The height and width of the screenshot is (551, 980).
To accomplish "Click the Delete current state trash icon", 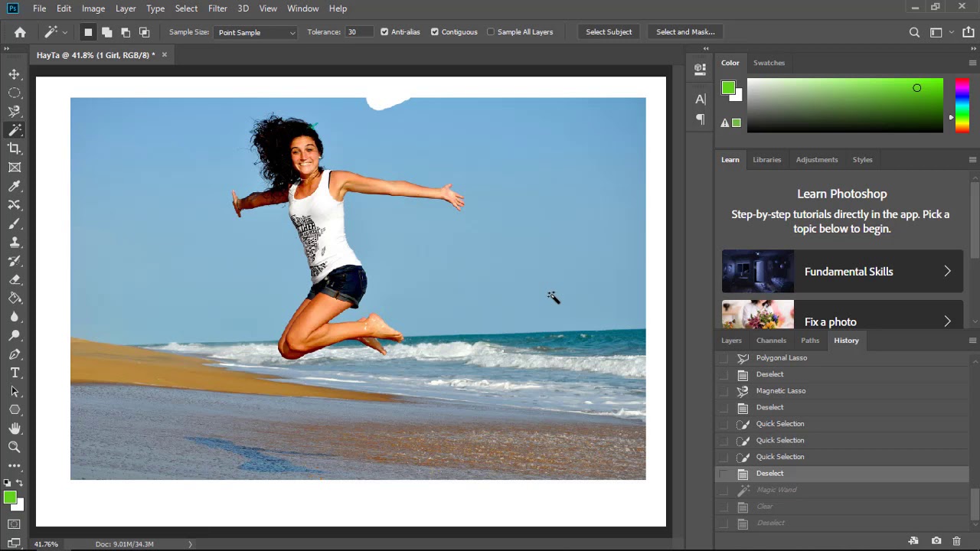I will (x=956, y=541).
